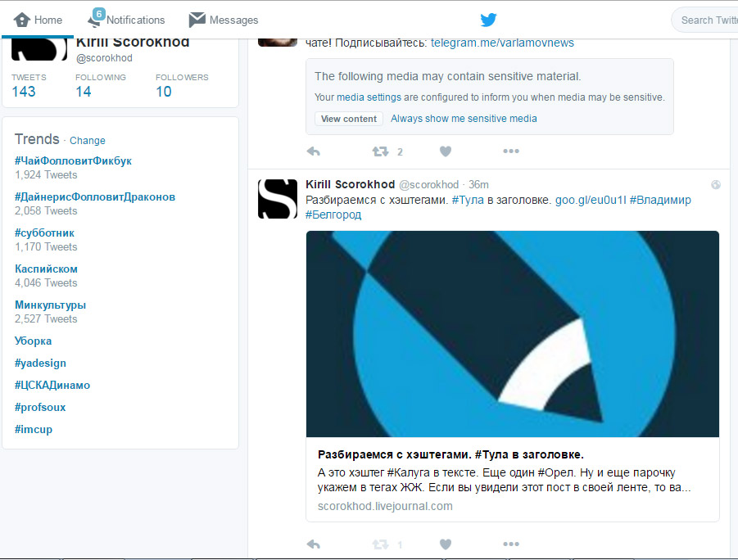Select the Notifications tab label

coord(135,20)
